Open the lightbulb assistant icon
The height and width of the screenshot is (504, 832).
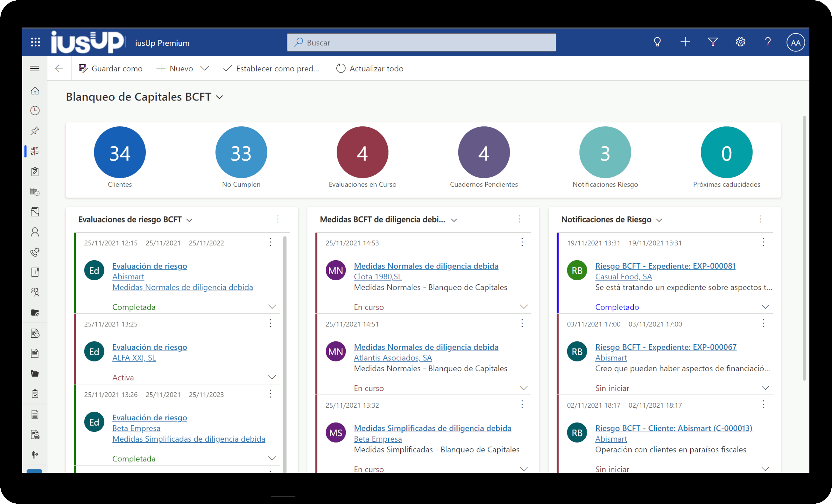click(x=657, y=42)
